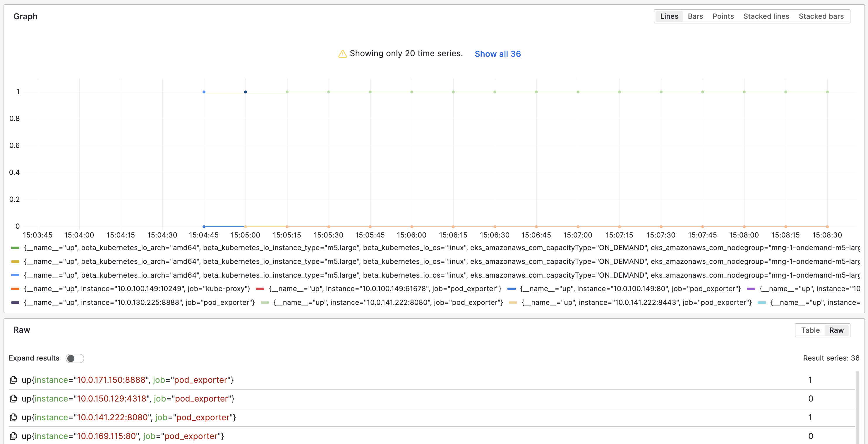
Task: Toggle kube-proxy 10.0.100.149:10249 legend series
Action: tap(136, 288)
